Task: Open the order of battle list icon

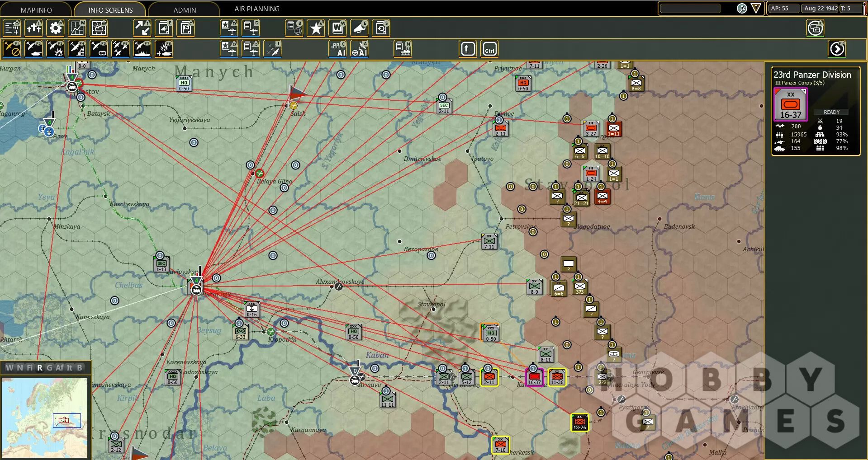Action: tap(12, 28)
